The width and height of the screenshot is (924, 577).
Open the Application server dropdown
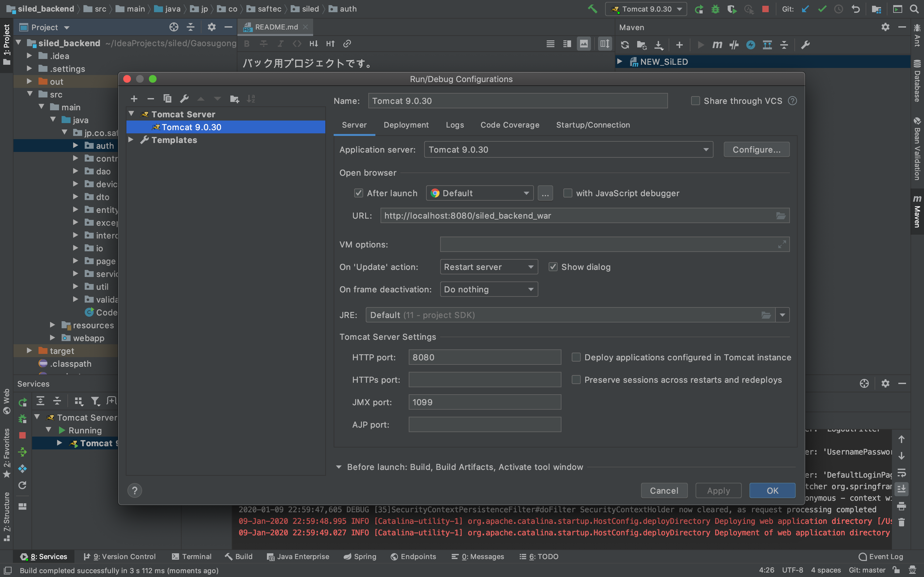(x=568, y=150)
